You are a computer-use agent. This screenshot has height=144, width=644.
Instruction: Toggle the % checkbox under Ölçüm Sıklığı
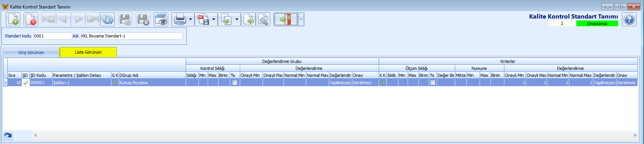click(x=433, y=83)
